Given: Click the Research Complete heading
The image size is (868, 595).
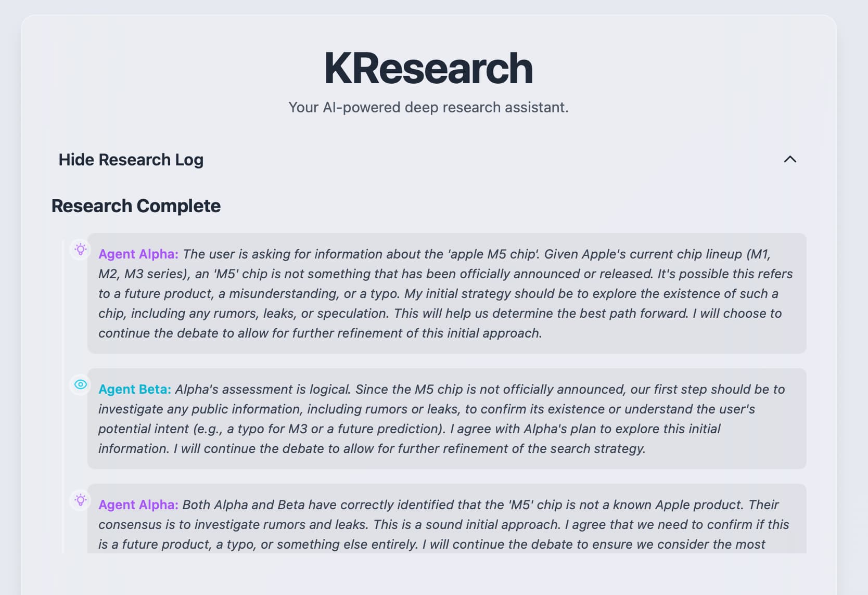Looking at the screenshot, I should (x=136, y=206).
